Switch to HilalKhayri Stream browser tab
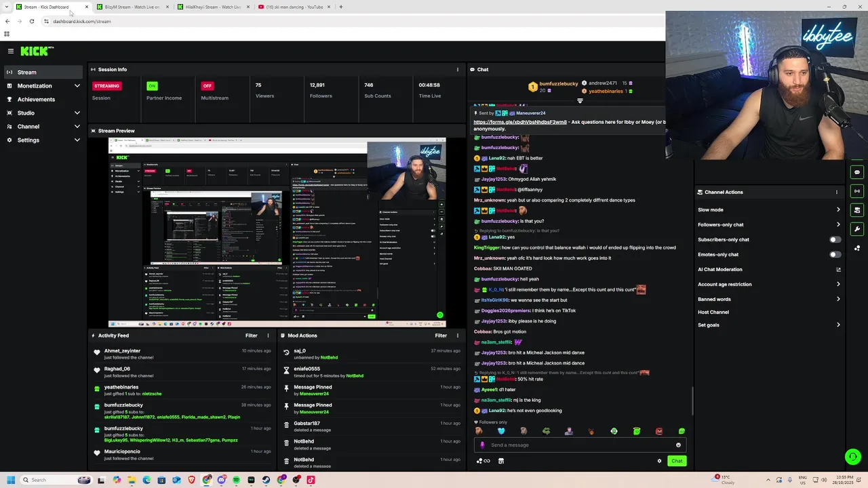This screenshot has width=868, height=488. (213, 7)
